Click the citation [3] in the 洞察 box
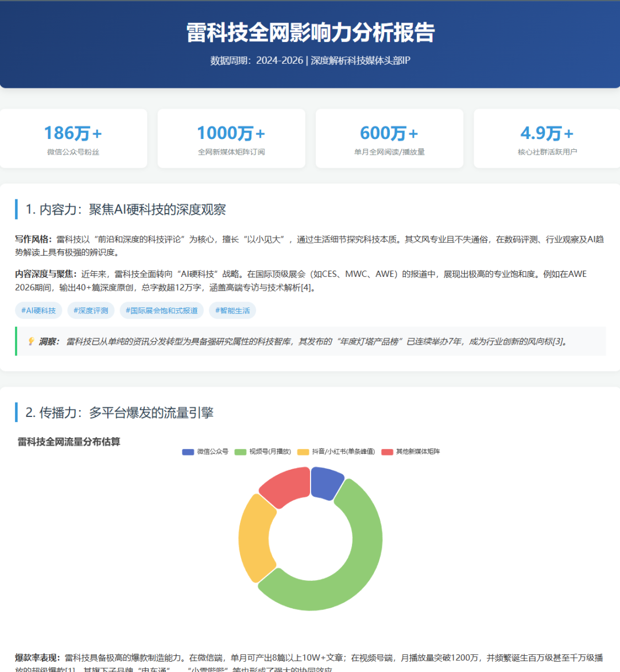Image resolution: width=620 pixels, height=672 pixels. coord(558,342)
